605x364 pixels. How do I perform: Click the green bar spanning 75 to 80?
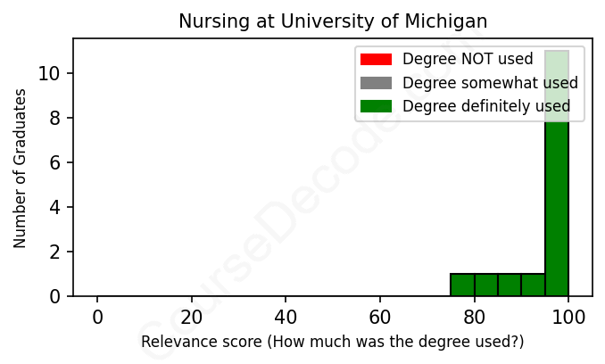[x=462, y=285]
